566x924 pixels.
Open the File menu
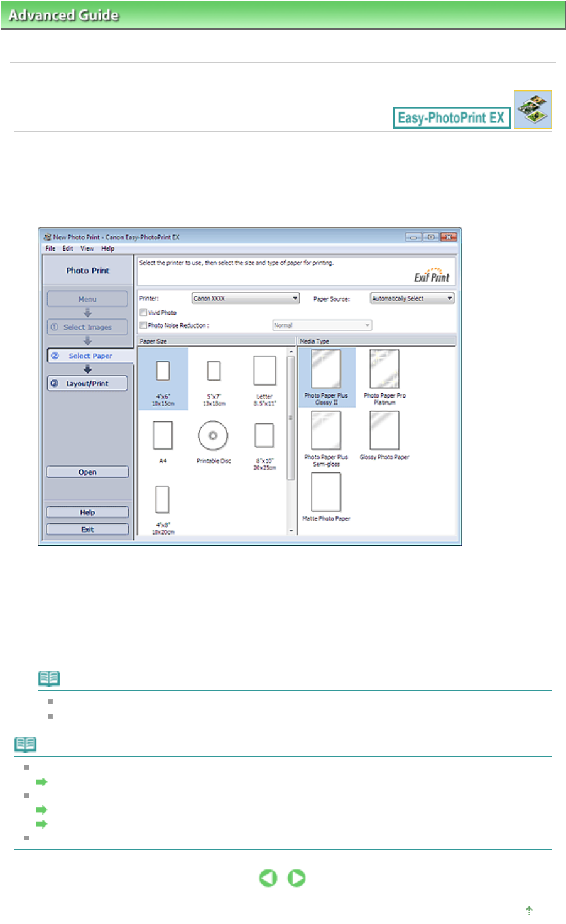point(50,249)
